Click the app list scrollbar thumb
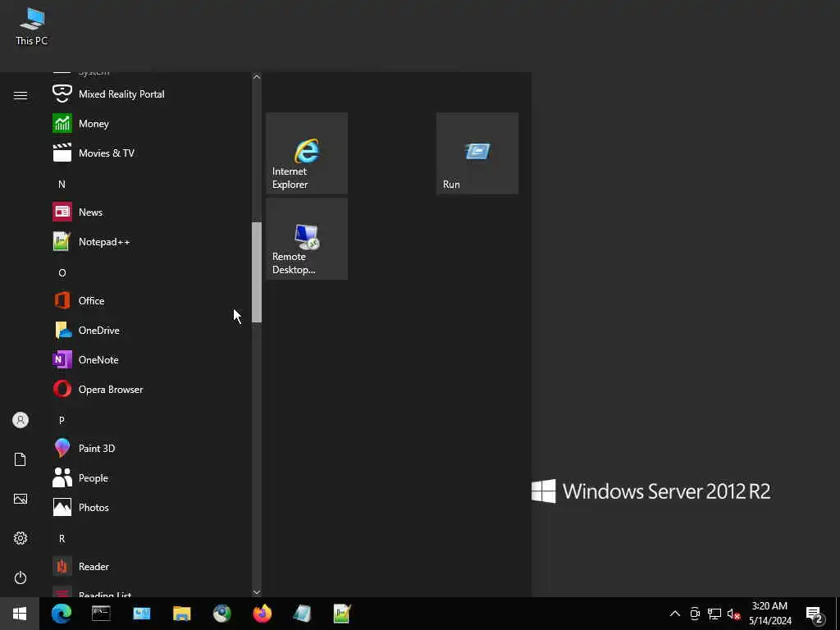Screen dimensions: 840x630 pyautogui.click(x=257, y=272)
